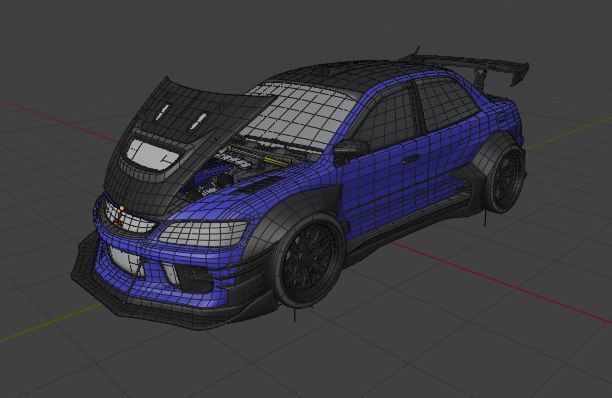Select the car's rear wheel

click(505, 178)
